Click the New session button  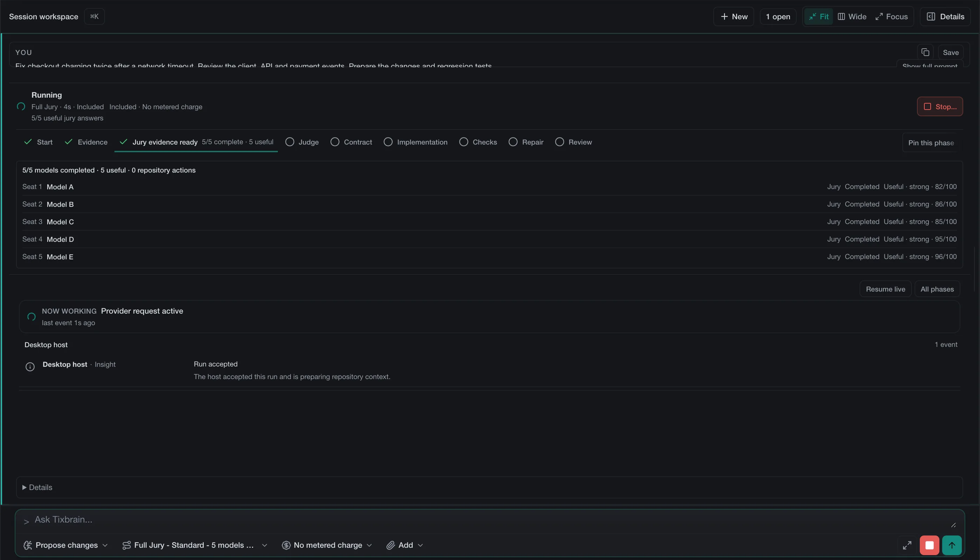point(734,16)
